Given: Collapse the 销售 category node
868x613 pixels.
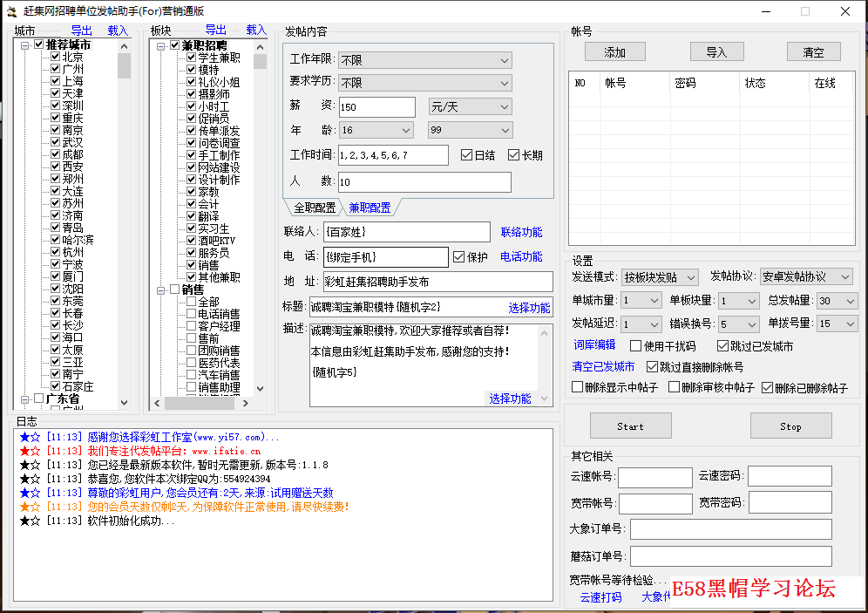Looking at the screenshot, I should [161, 289].
